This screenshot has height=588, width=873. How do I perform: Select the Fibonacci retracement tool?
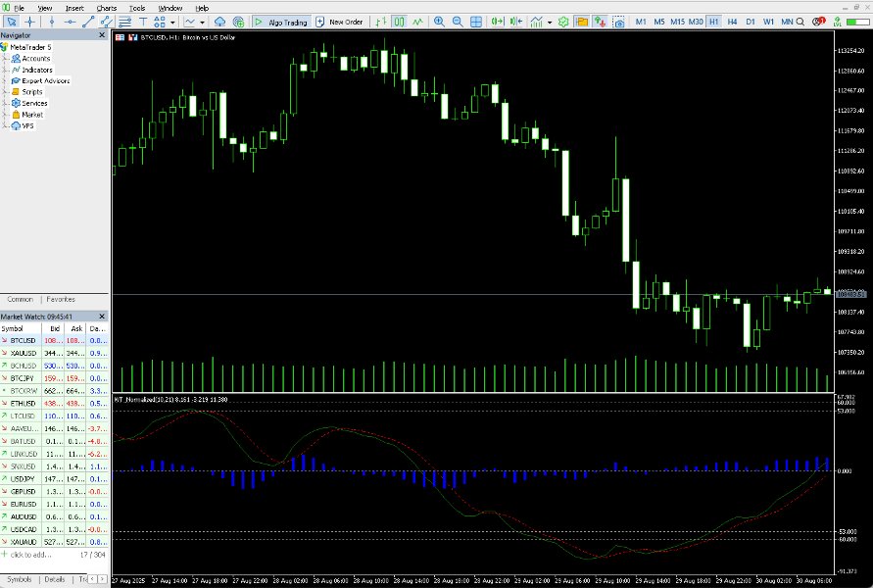pyautogui.click(x=124, y=22)
